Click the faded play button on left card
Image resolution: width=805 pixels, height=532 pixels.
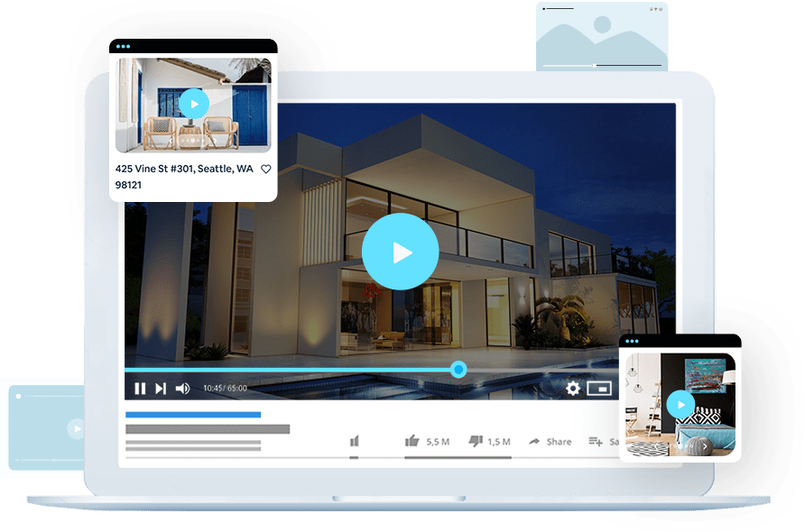click(77, 429)
